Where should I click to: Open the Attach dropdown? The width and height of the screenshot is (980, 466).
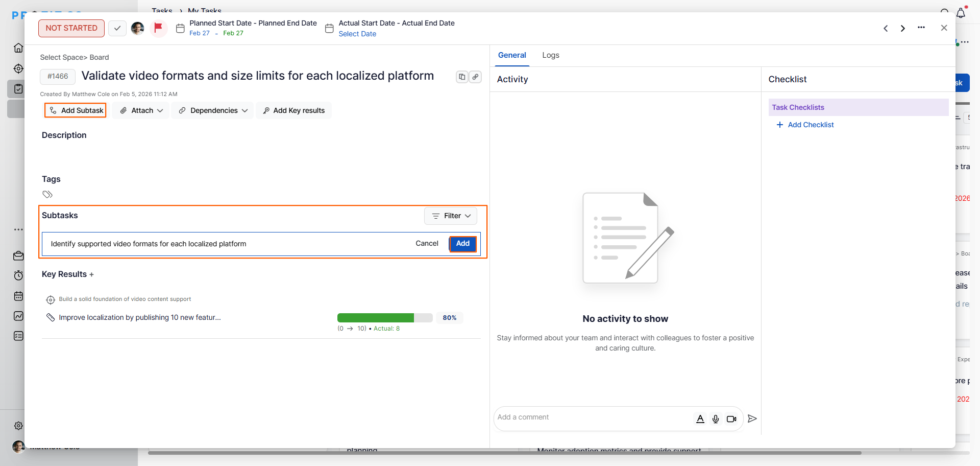(x=140, y=110)
